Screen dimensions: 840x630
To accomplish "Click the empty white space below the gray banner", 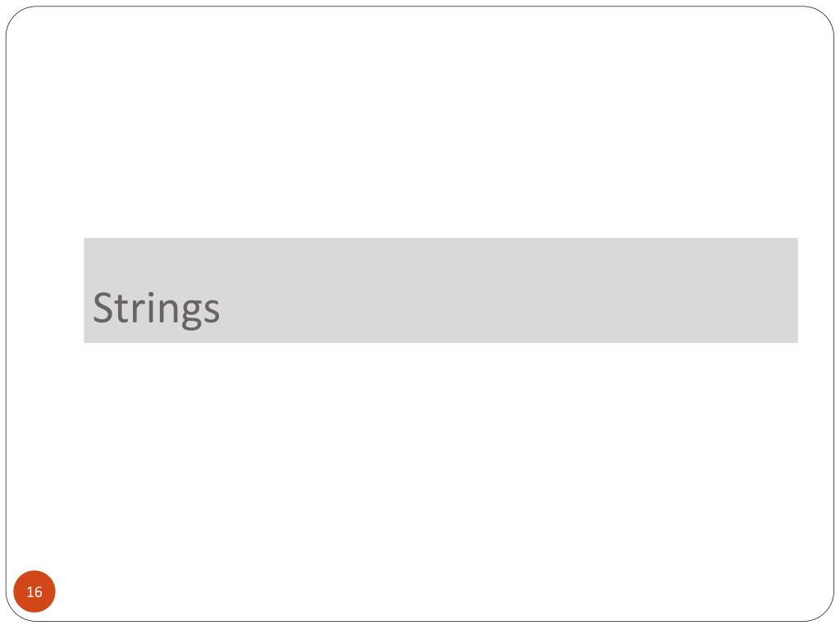I will pos(420,455).
